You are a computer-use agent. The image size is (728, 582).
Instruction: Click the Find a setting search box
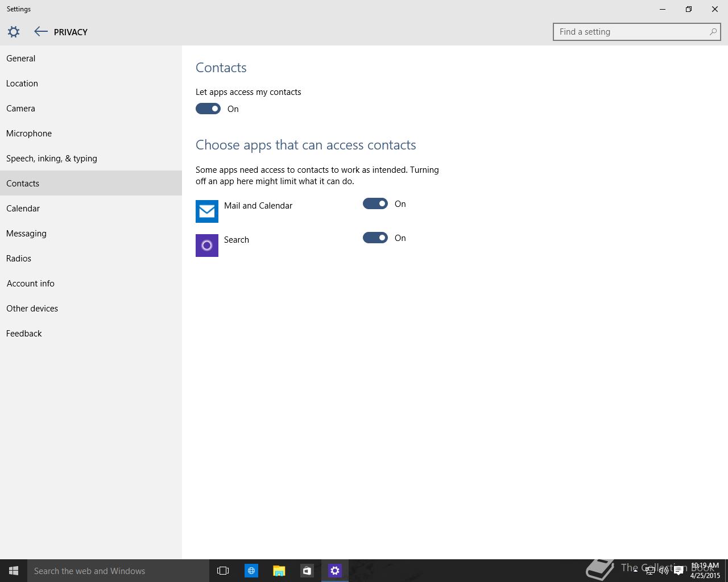pyautogui.click(x=631, y=32)
